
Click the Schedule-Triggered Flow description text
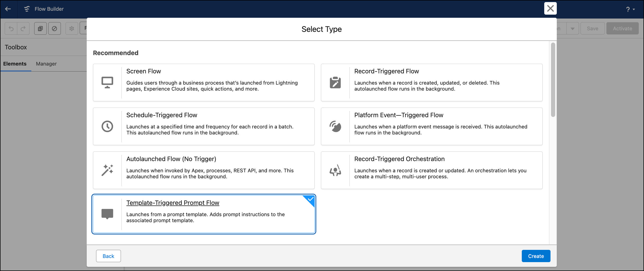tap(210, 130)
